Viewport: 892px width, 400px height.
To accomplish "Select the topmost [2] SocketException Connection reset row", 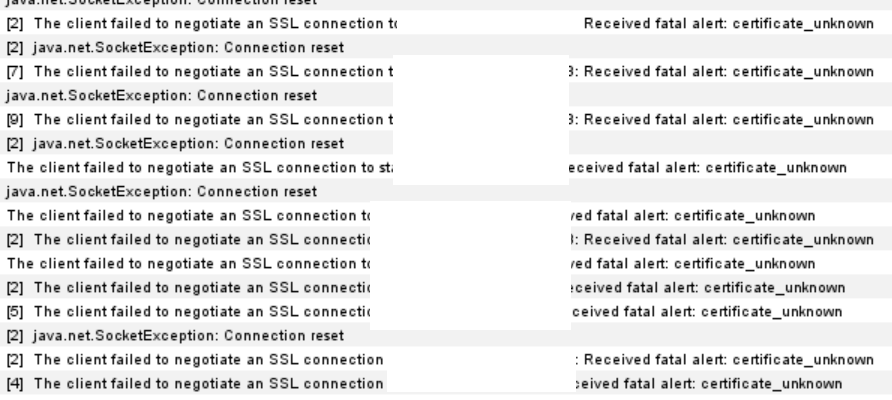I will coord(446,48).
